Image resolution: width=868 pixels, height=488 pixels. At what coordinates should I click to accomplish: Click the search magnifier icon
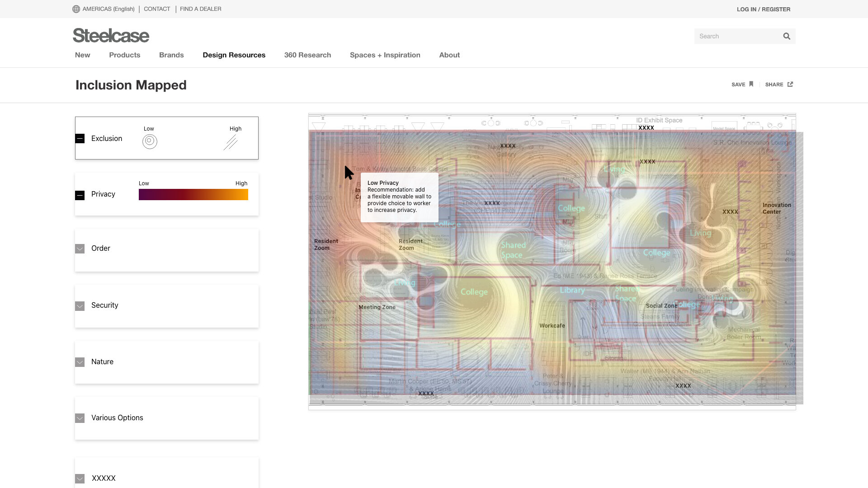[787, 36]
